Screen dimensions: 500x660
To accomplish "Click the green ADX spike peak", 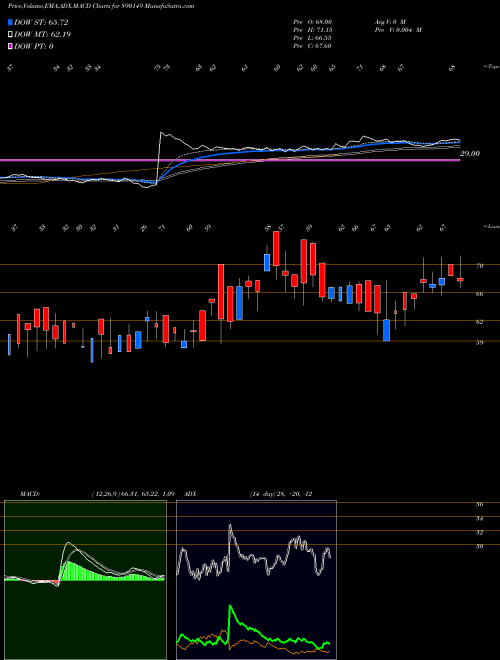I will 230,607.
